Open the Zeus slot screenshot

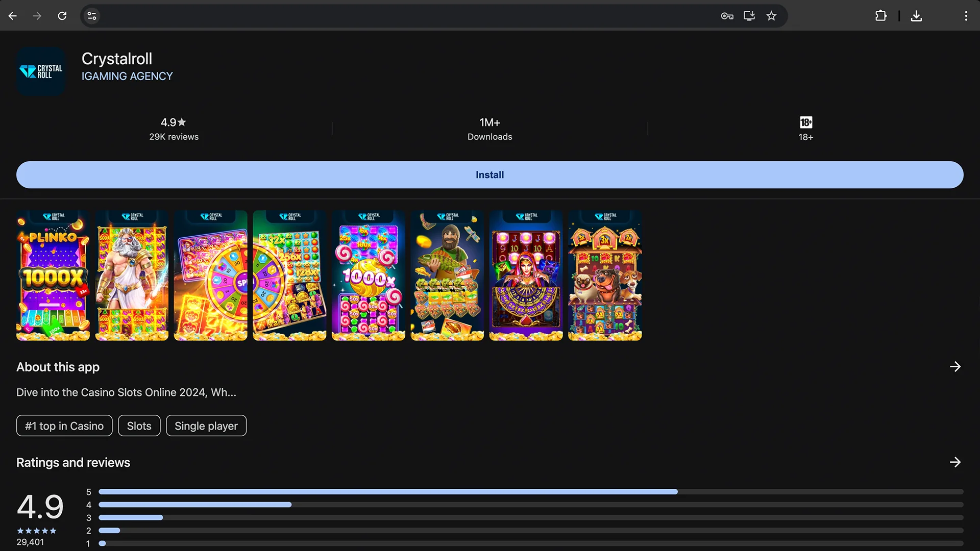pos(132,275)
